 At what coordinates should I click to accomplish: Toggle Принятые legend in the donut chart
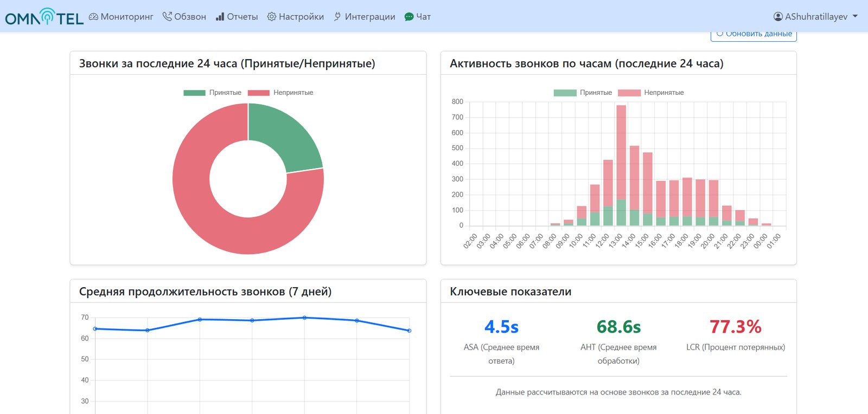(x=213, y=93)
